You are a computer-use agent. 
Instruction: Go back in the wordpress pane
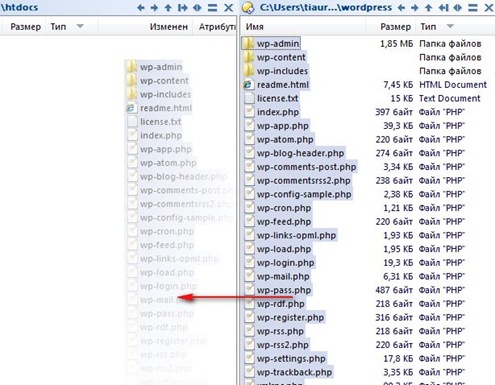pos(401,7)
